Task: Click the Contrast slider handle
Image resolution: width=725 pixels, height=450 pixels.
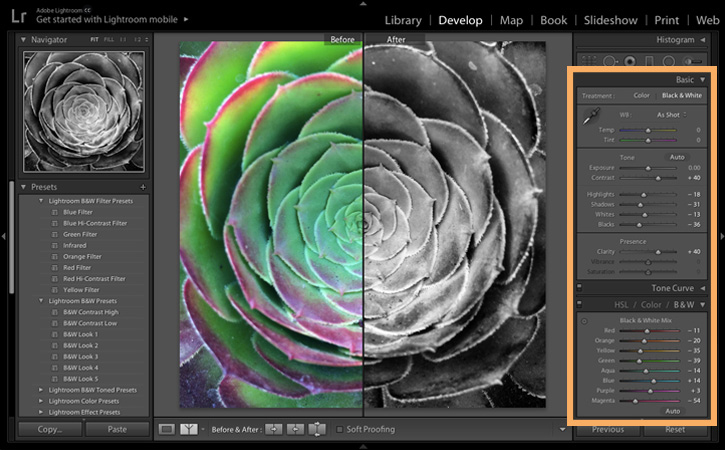Action: click(658, 178)
